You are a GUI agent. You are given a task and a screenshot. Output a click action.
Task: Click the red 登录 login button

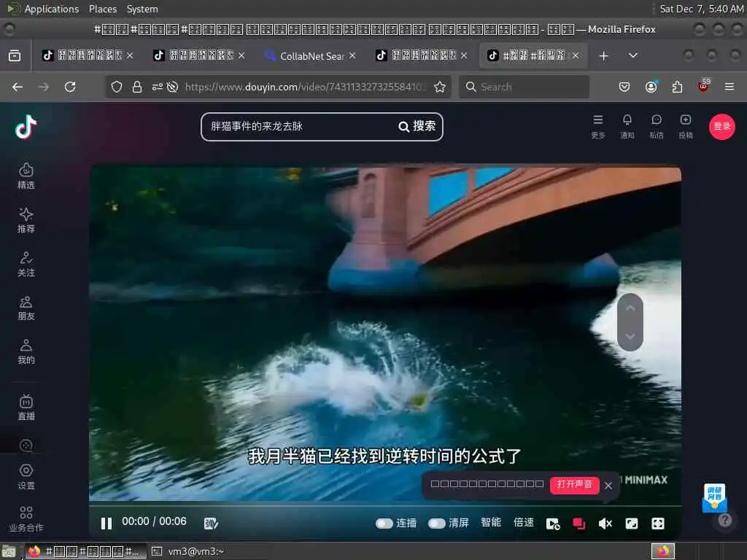coord(721,127)
